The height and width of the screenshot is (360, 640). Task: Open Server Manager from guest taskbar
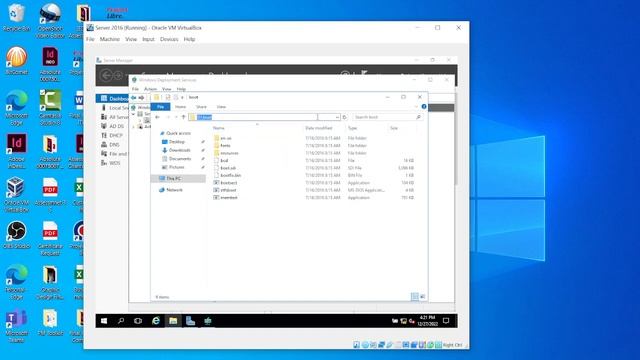point(190,321)
